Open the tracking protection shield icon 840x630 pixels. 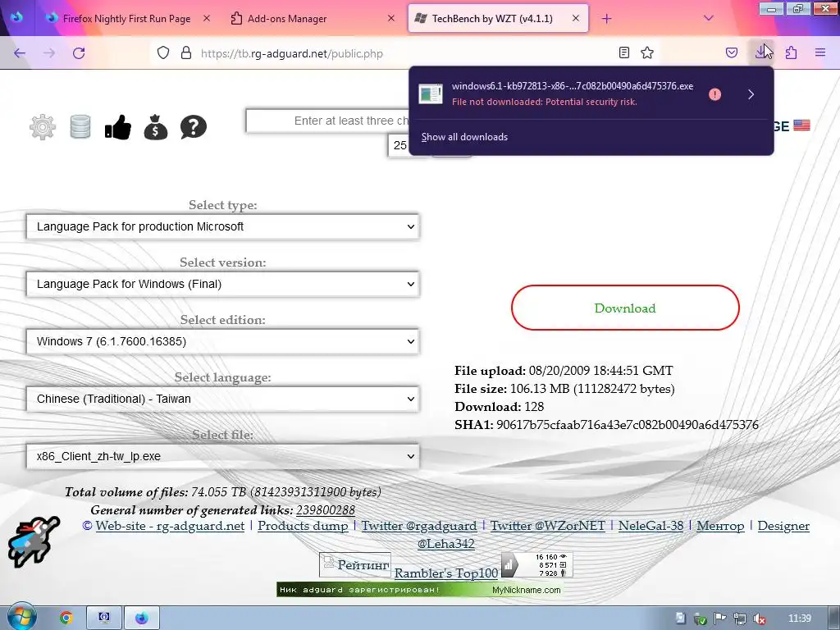click(163, 53)
